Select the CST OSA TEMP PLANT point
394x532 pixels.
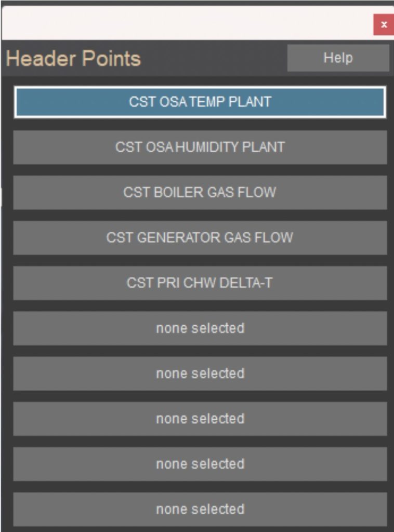click(x=200, y=102)
